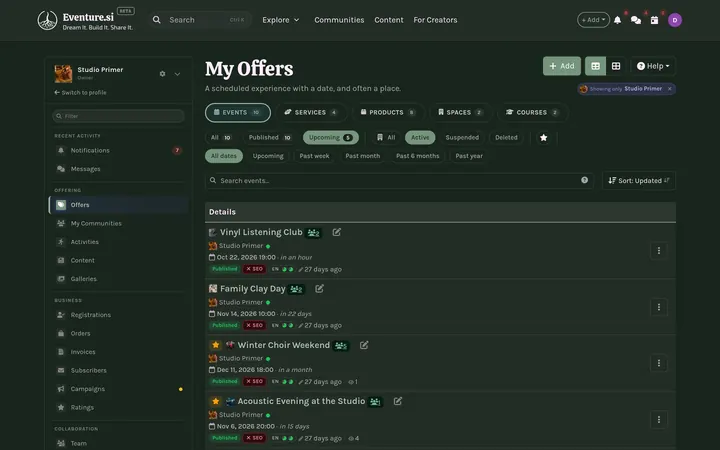Open the header Add dropdown

(x=593, y=20)
